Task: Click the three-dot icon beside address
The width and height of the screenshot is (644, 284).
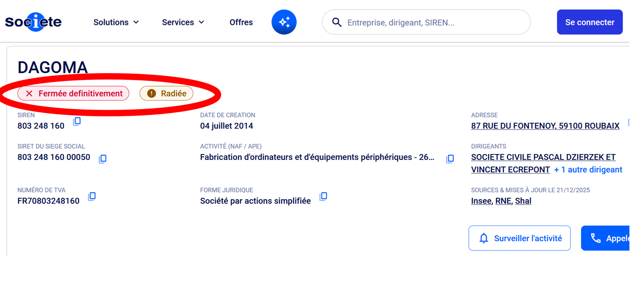Action: point(629,122)
